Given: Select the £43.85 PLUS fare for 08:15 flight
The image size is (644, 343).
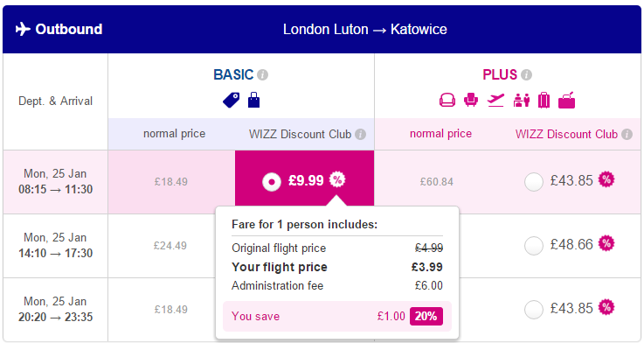Looking at the screenshot, I should coord(534,181).
